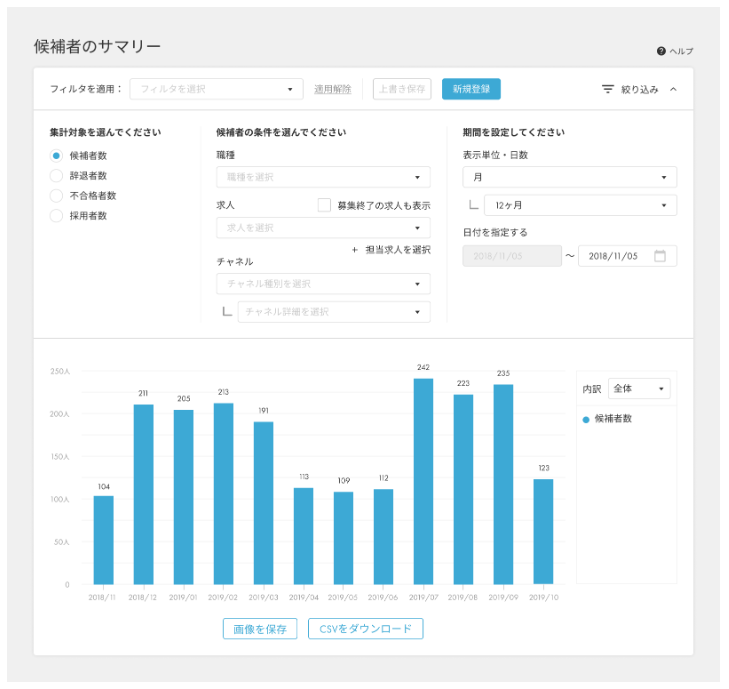Select the 不合格者数 radio option

click(57, 196)
